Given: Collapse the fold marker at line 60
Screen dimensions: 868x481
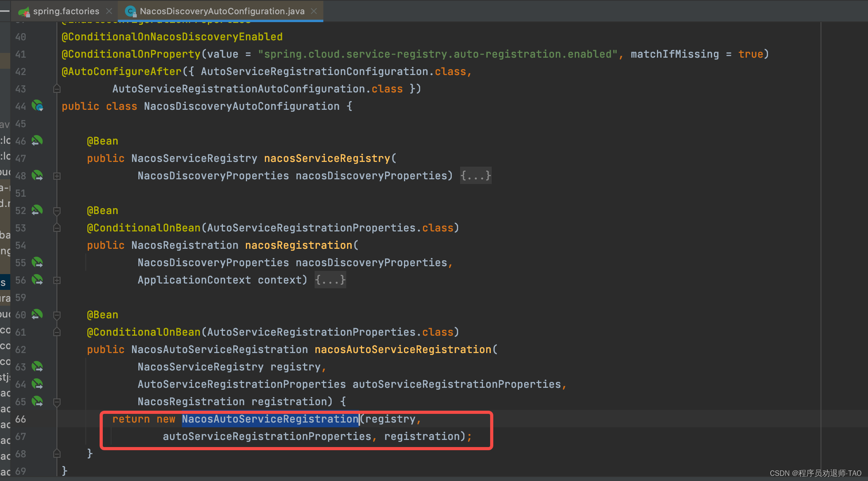Looking at the screenshot, I should [57, 315].
